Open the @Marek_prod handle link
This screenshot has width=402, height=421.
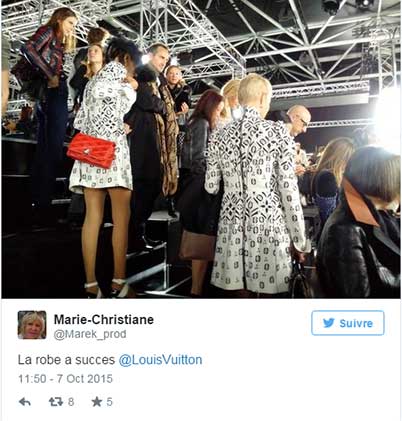[x=90, y=334]
